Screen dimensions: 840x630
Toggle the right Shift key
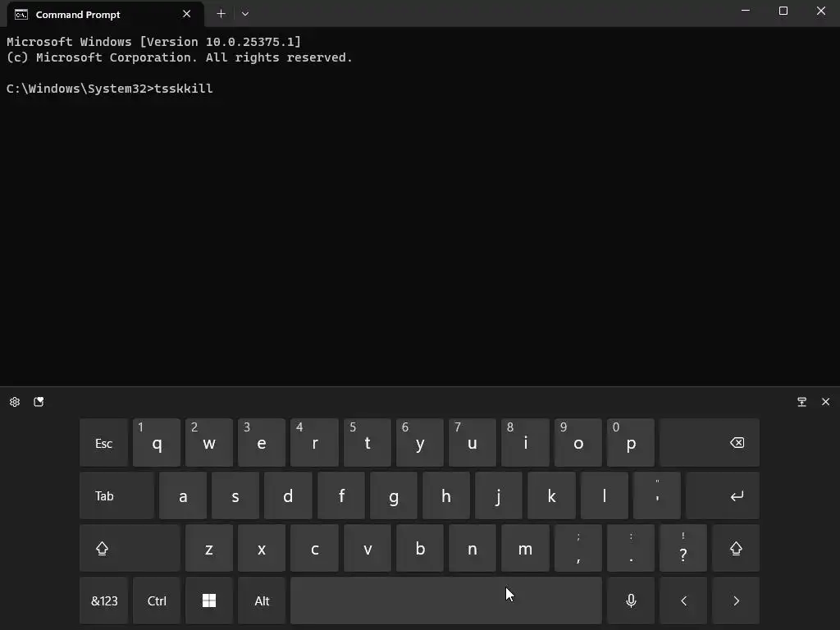tap(736, 548)
